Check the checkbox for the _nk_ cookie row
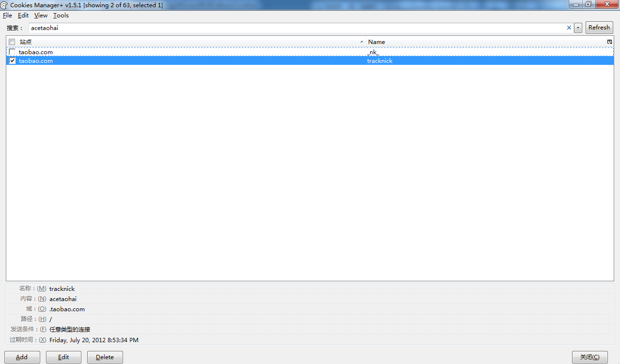This screenshot has width=620, height=364. pyautogui.click(x=12, y=52)
